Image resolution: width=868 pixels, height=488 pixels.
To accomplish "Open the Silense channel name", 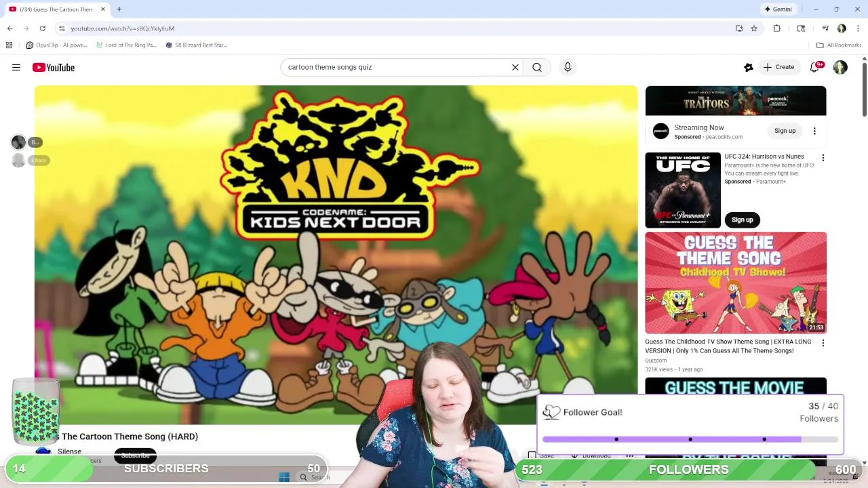I will 69,451.
